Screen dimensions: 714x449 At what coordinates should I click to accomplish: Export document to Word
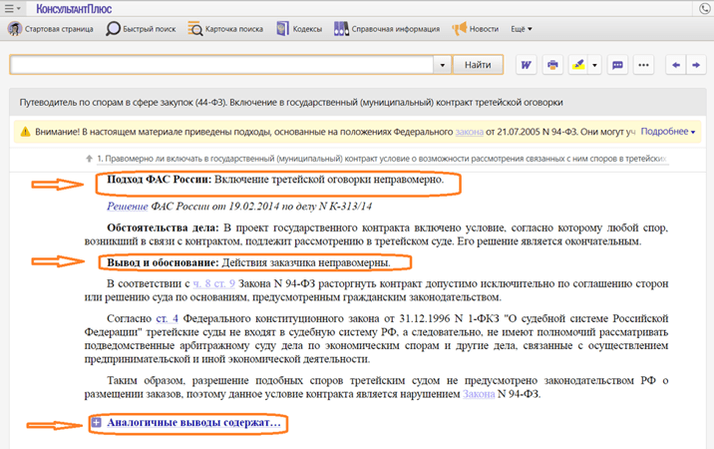pos(526,65)
